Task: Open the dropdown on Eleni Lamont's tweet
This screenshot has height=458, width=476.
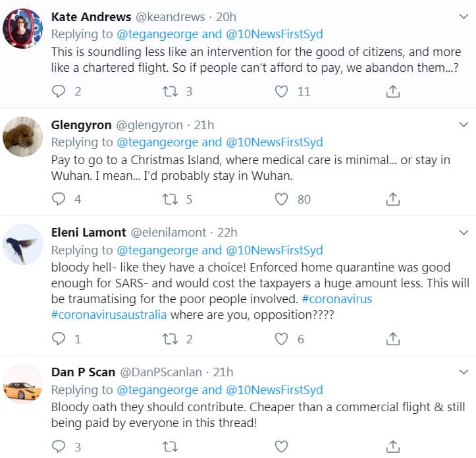Action: click(464, 232)
